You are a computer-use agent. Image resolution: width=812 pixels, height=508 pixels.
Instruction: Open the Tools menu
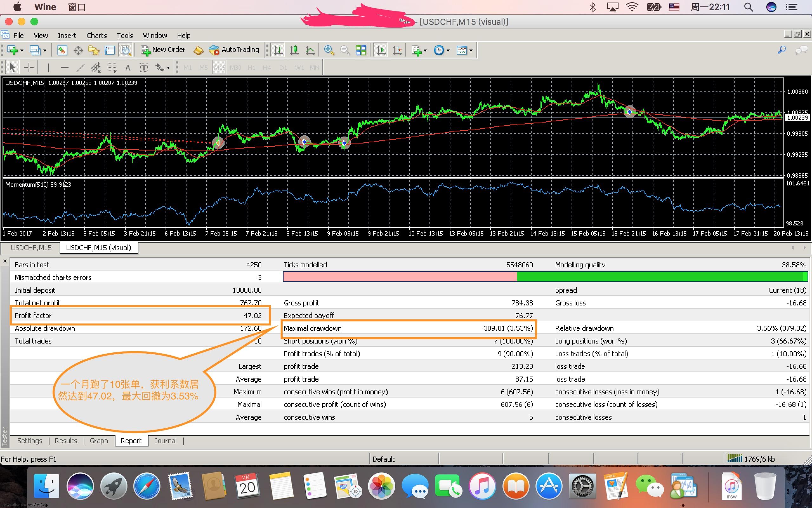click(x=124, y=35)
